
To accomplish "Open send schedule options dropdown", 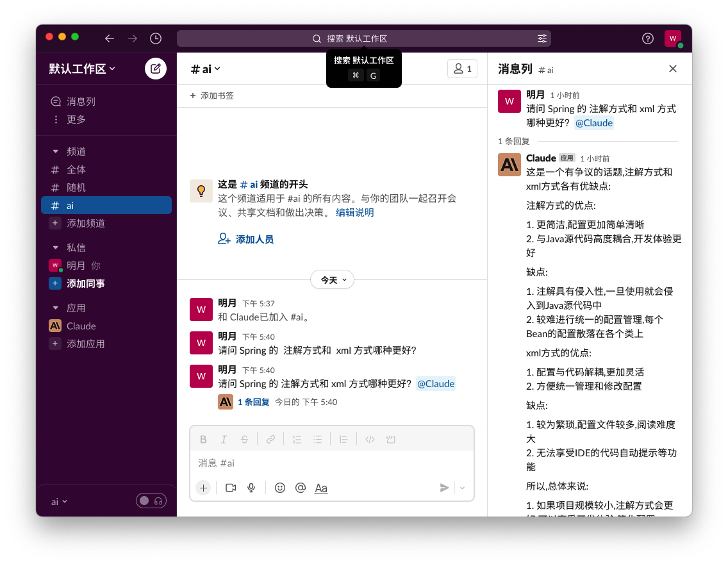I will [463, 488].
